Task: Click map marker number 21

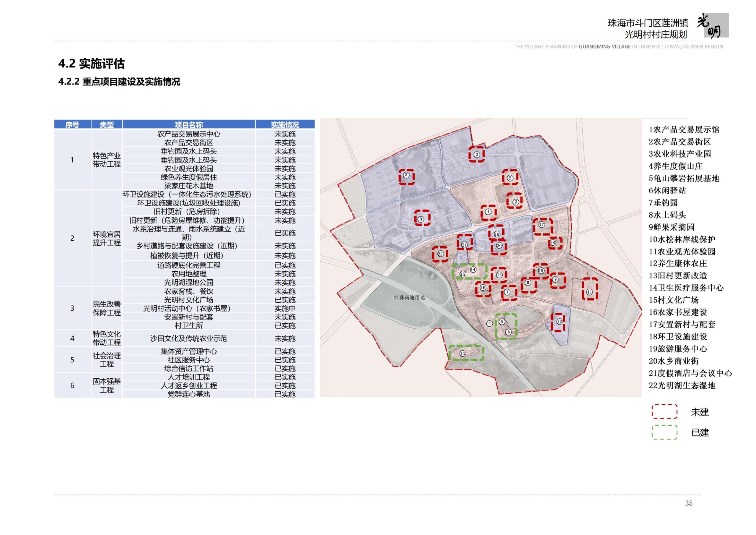Action: point(464,245)
